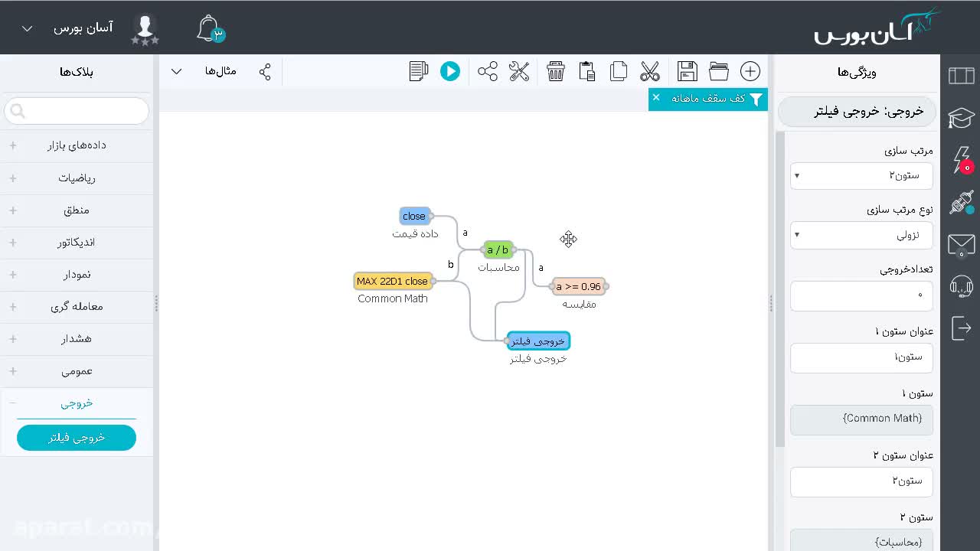Collapse the خروجی block category
Screen dimensions: 980x551
pyautogui.click(x=77, y=403)
